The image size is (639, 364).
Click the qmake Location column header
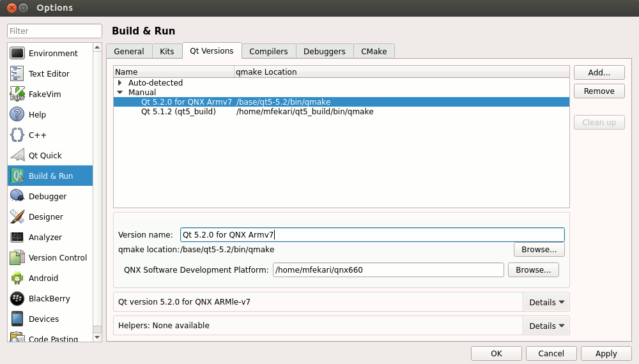pyautogui.click(x=402, y=72)
